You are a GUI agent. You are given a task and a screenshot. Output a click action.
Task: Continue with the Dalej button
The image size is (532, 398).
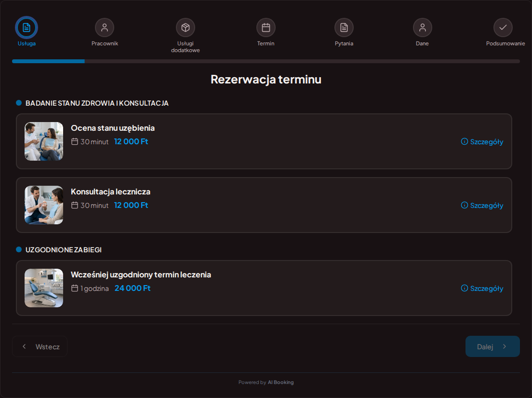[x=492, y=346]
